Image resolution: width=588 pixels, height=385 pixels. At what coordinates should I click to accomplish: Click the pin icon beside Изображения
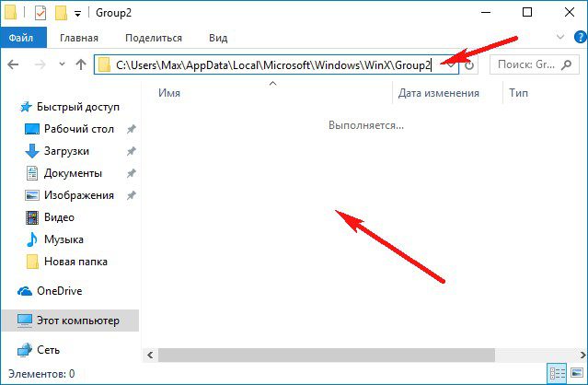(x=131, y=196)
